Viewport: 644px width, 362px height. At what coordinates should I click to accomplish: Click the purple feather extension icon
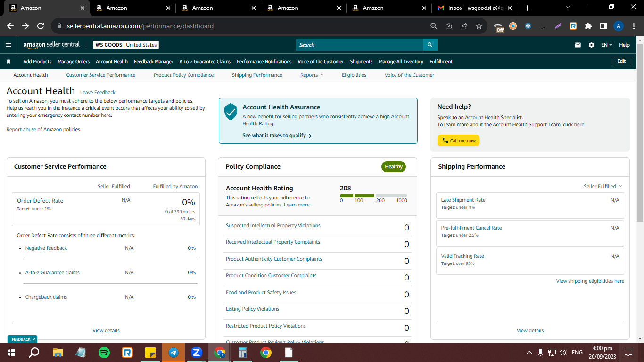coord(558,26)
